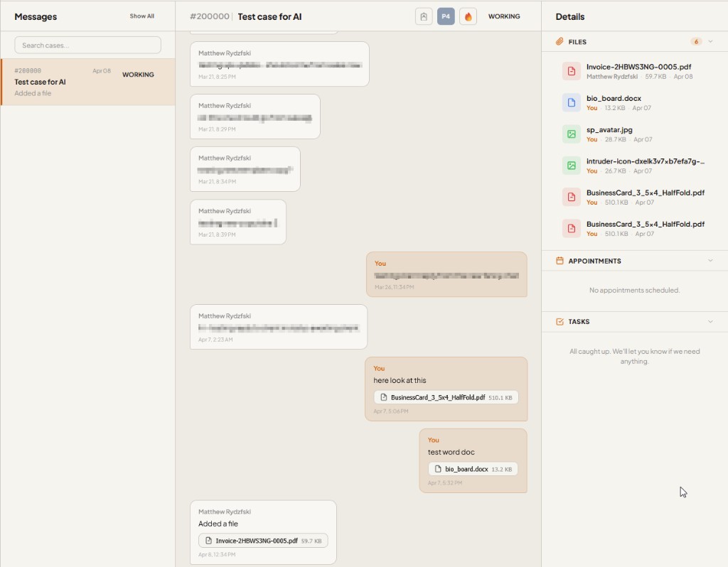Viewport: 728px width, 567px height.
Task: Click Show All in Messages panel
Action: click(141, 16)
